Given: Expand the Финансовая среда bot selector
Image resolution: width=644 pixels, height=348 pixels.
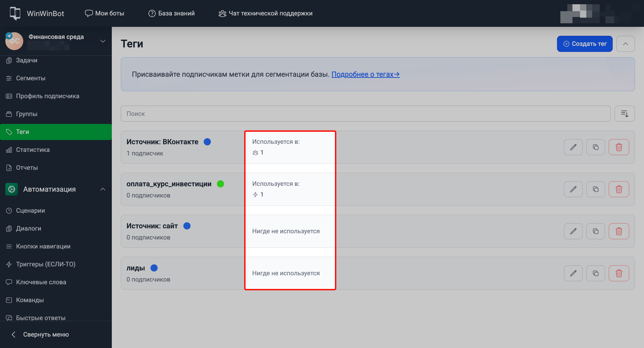Looking at the screenshot, I should point(103,41).
